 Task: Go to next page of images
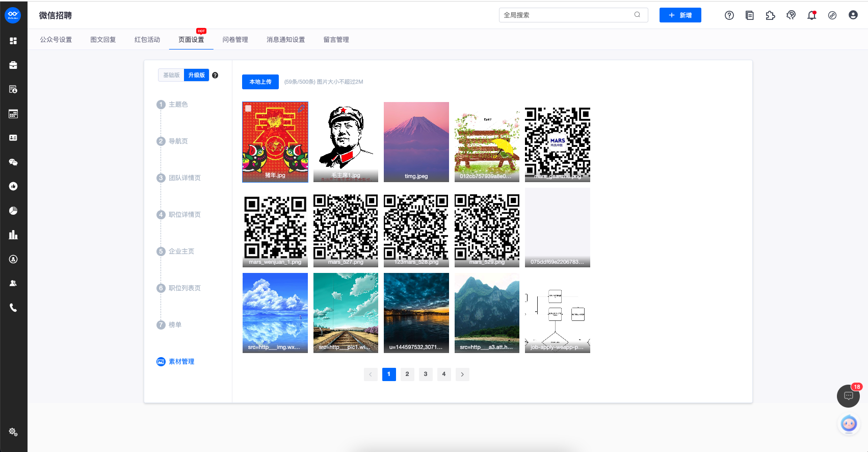[462, 374]
